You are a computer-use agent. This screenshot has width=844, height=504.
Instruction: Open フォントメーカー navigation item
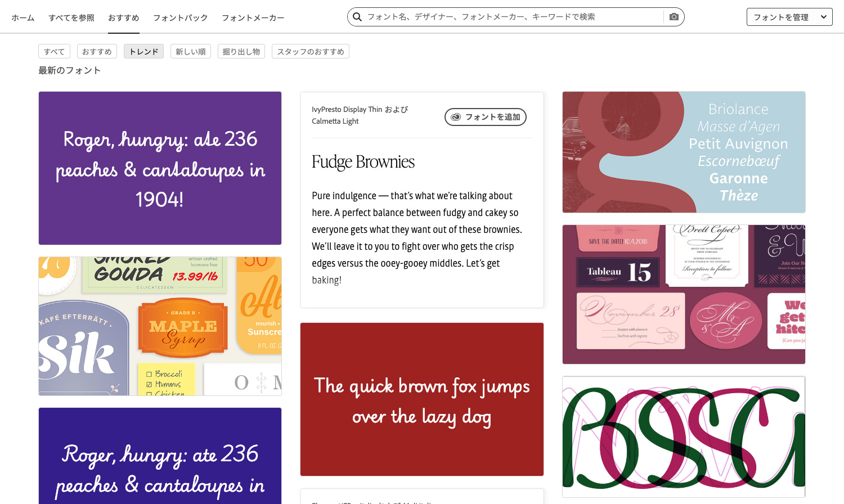(x=253, y=18)
